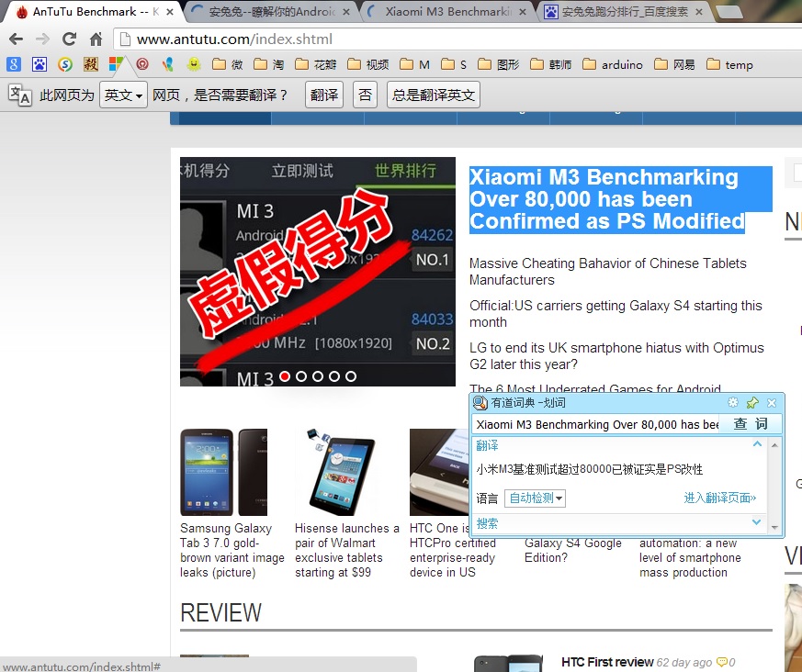
Task: Open the Microsoft colored squares bookmark
Action: point(116,64)
